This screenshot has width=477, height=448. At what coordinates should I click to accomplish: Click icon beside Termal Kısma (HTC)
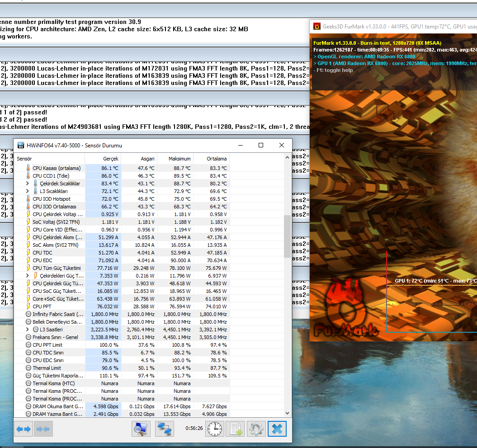coord(28,383)
